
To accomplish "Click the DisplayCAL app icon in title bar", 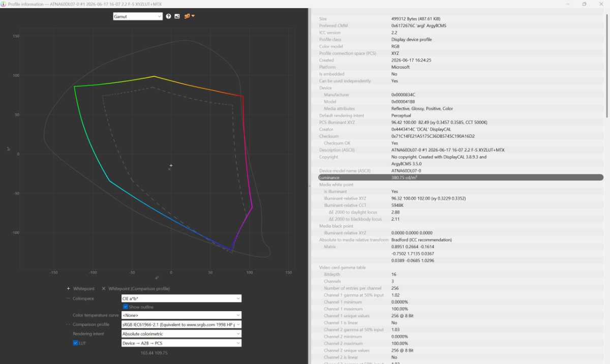I will (4, 4).
